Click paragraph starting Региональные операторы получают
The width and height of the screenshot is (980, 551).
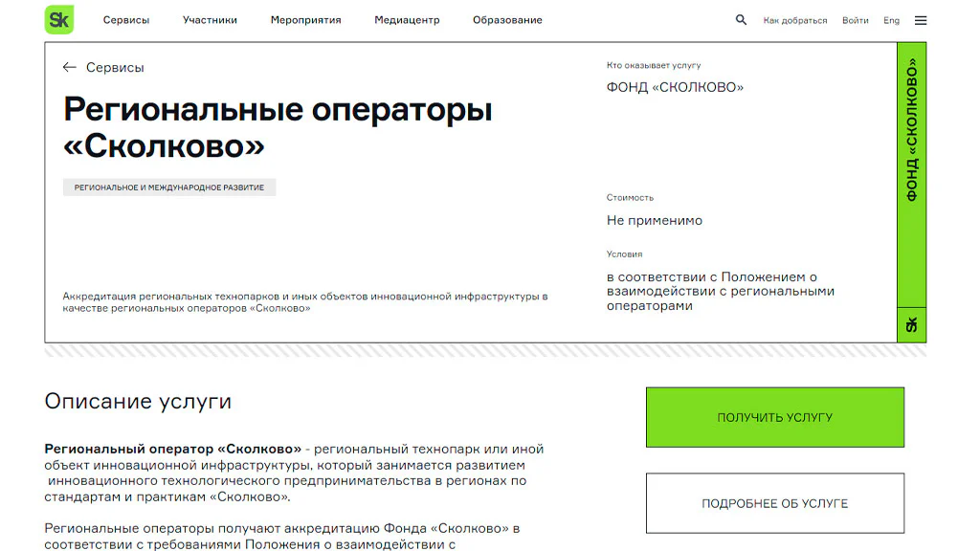point(282,536)
